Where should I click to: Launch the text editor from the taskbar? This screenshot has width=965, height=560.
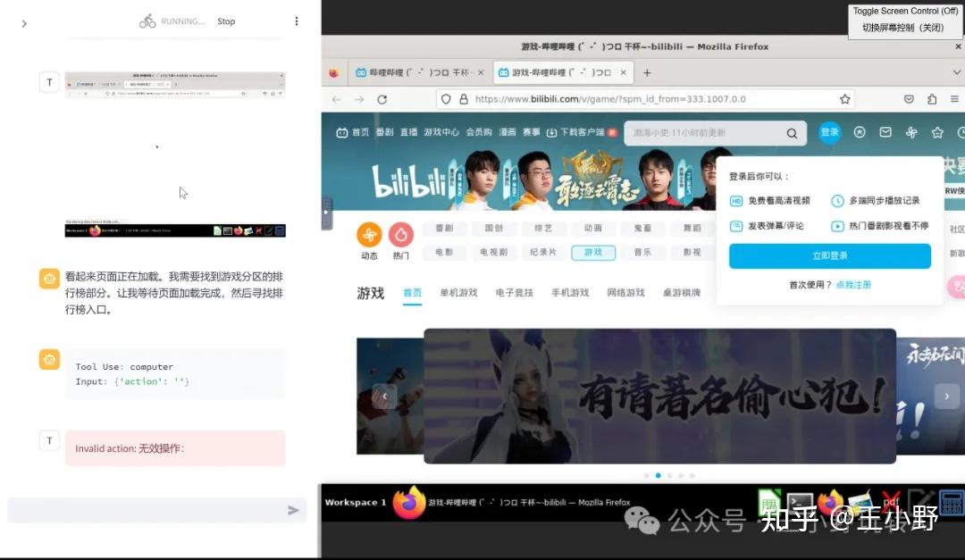point(920,502)
